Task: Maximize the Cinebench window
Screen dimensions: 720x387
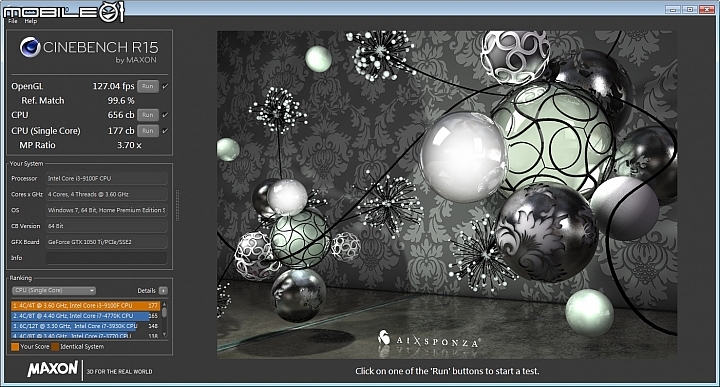Action: click(x=690, y=9)
